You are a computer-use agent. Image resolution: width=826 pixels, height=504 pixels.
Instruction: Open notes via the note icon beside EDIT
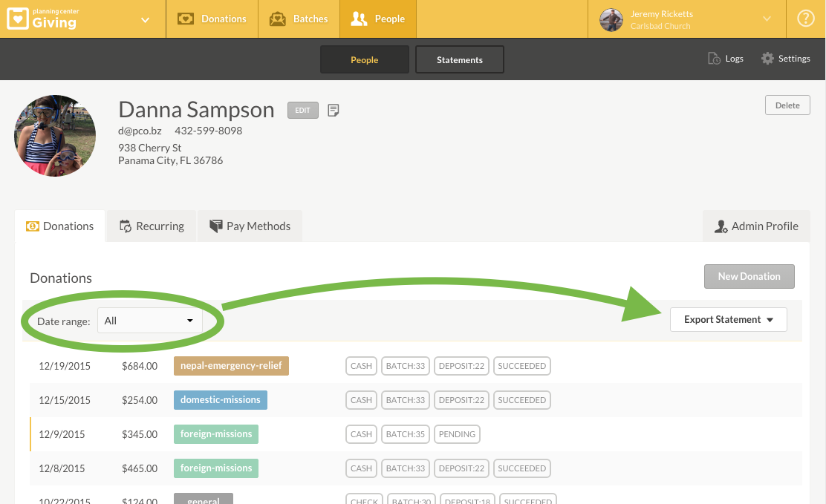[333, 109]
